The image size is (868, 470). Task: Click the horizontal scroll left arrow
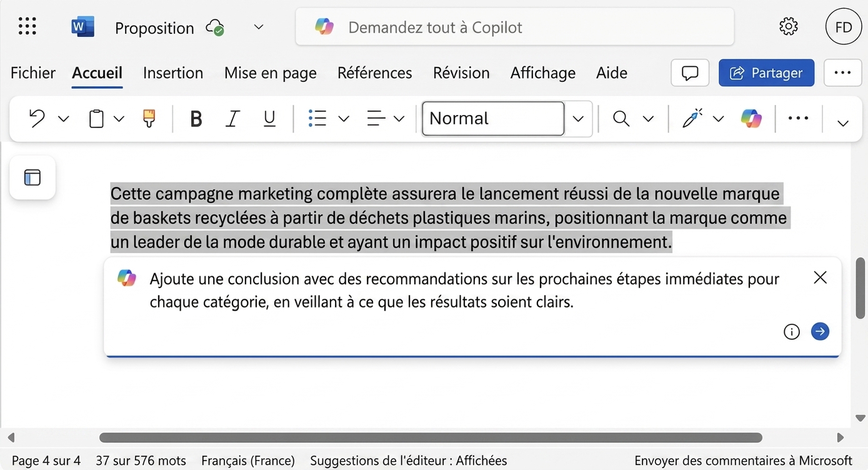point(10,437)
